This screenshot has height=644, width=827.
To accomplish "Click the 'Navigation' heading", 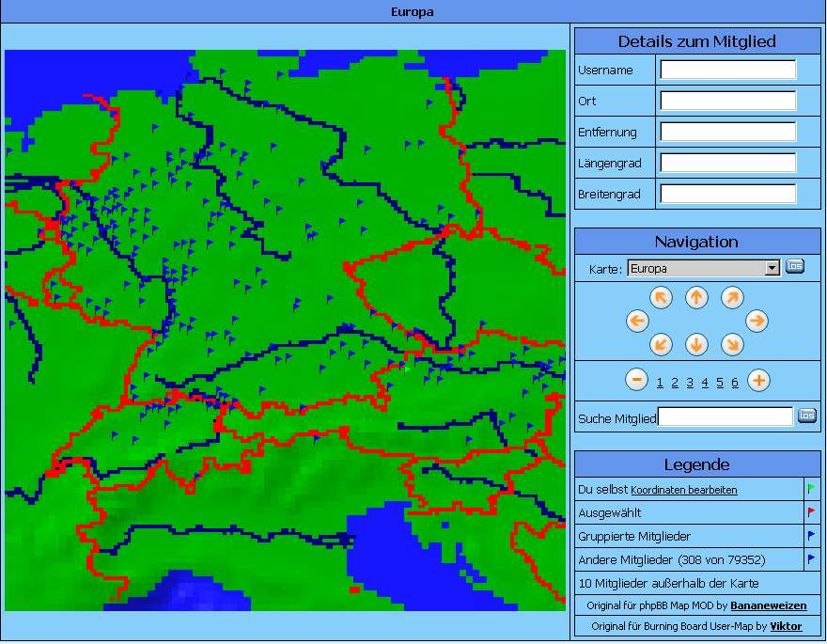I will coord(696,242).
